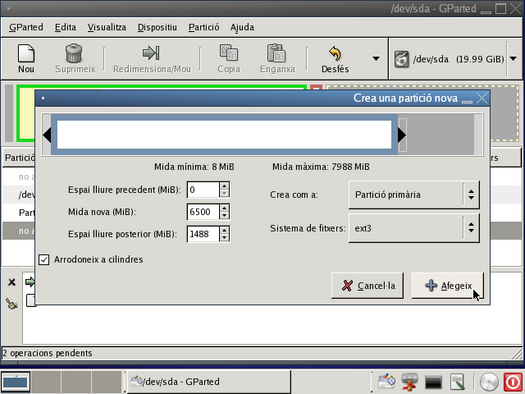Open the Edita menu
Image resolution: width=525 pixels, height=394 pixels.
(x=65, y=27)
